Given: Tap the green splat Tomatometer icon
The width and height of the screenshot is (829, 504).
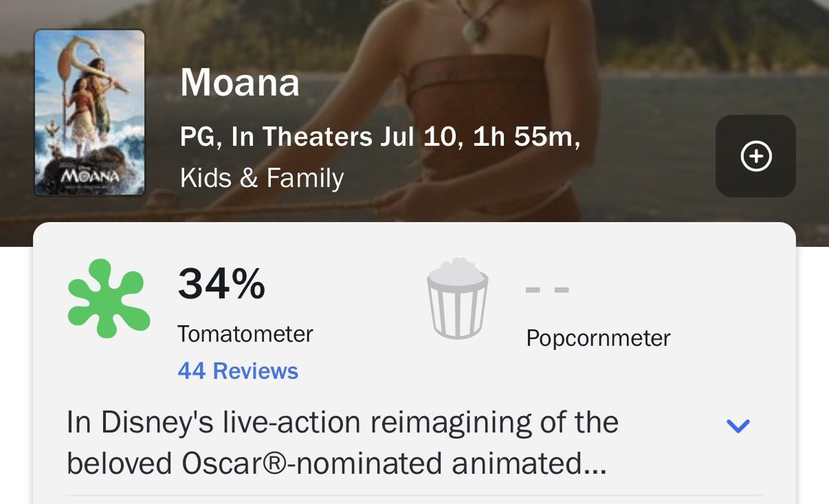Looking at the screenshot, I should tap(109, 298).
